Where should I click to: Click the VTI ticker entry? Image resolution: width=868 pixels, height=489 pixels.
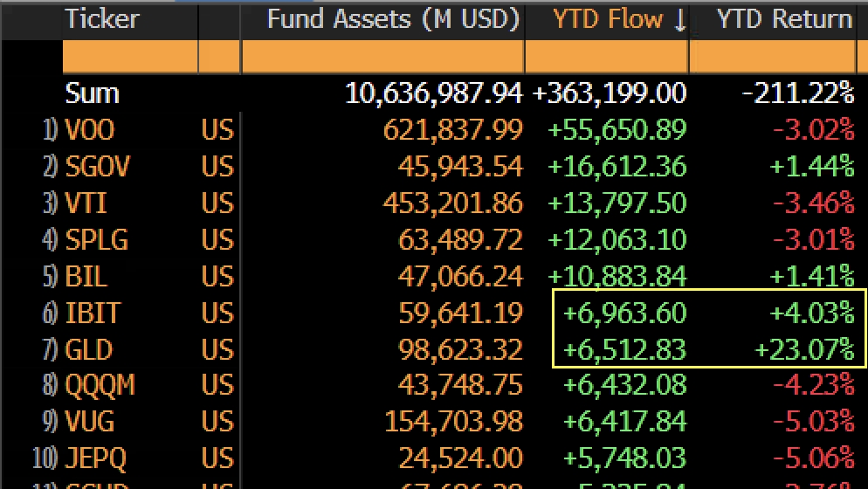point(86,203)
